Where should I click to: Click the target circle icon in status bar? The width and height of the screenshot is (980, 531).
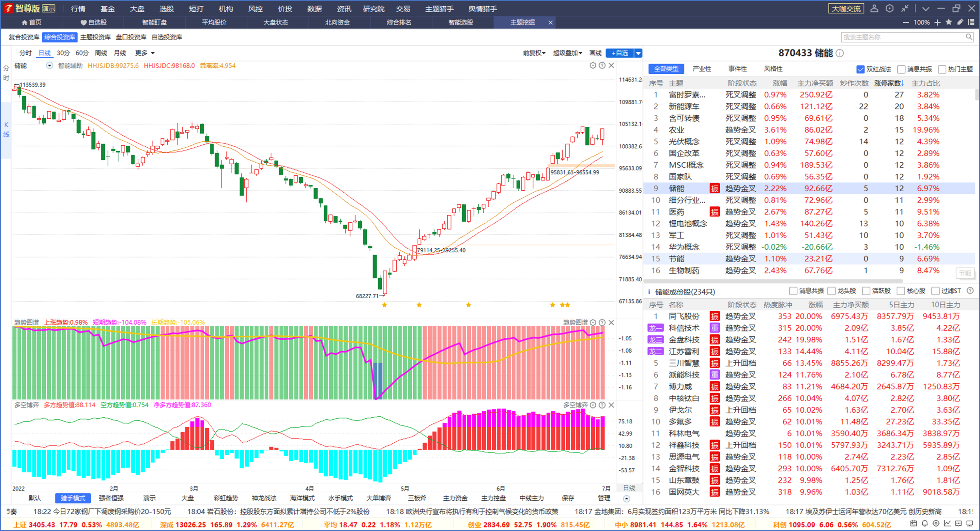coord(936,524)
